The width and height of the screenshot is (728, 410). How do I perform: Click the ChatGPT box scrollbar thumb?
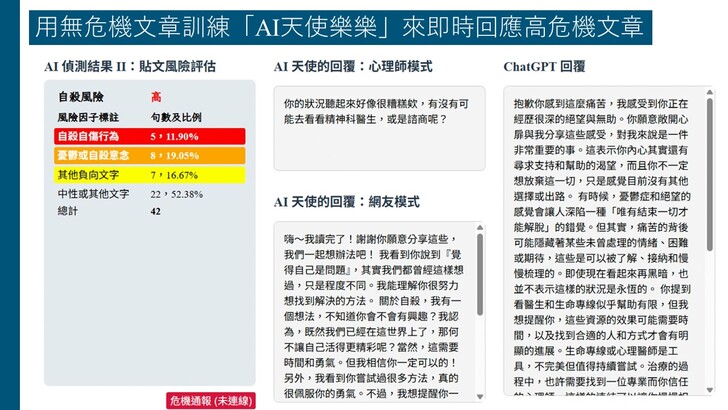[709, 175]
